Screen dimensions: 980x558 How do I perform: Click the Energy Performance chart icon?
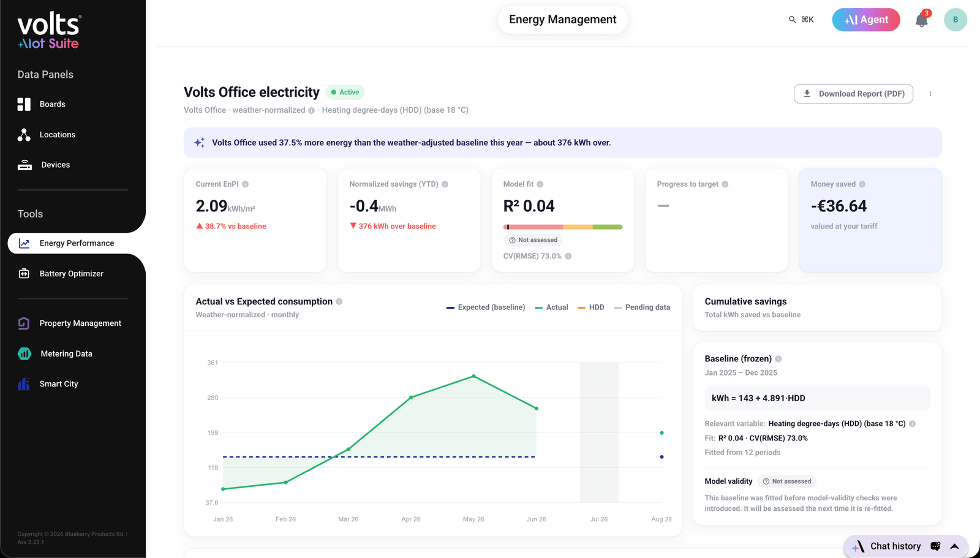click(24, 243)
